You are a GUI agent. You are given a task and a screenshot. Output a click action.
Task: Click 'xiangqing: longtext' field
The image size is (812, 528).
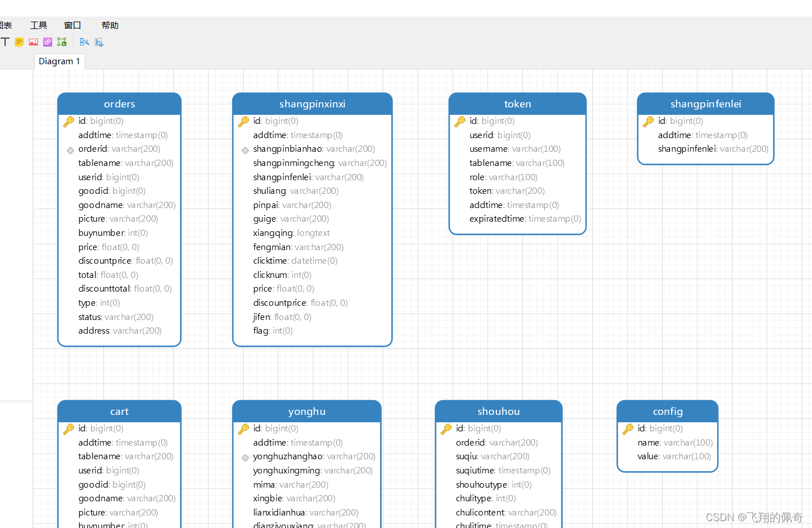pos(291,233)
